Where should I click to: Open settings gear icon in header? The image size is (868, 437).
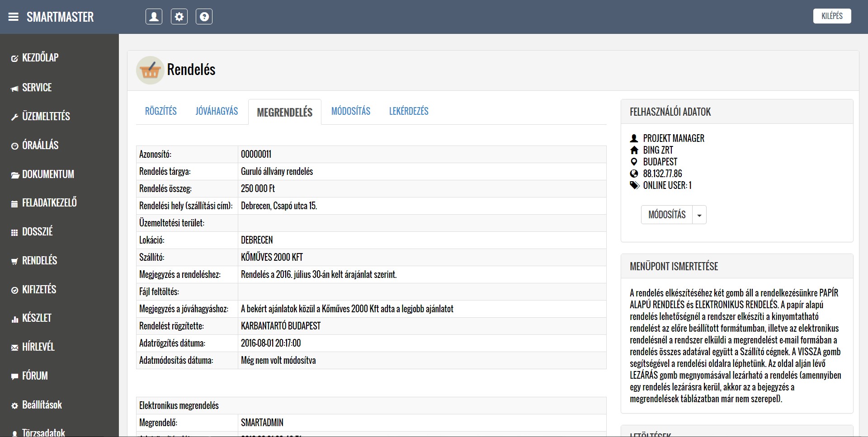coord(179,17)
